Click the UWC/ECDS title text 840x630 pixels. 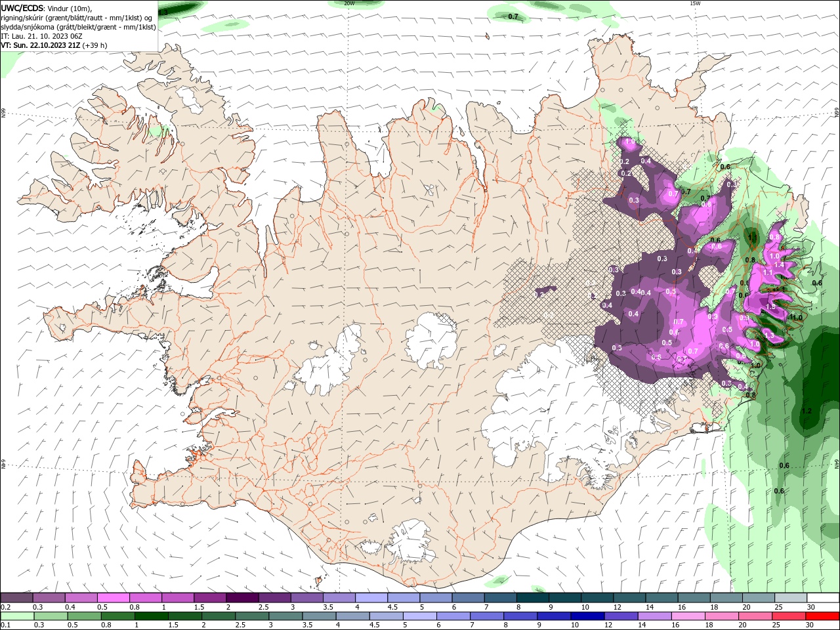point(22,8)
